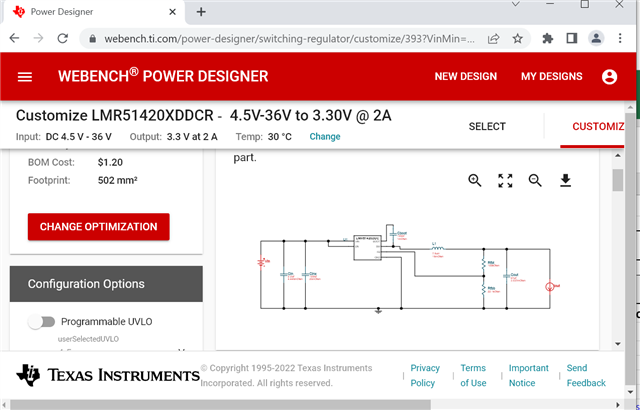The height and width of the screenshot is (410, 640).
Task: Fit schematic to full view
Action: pos(505,180)
